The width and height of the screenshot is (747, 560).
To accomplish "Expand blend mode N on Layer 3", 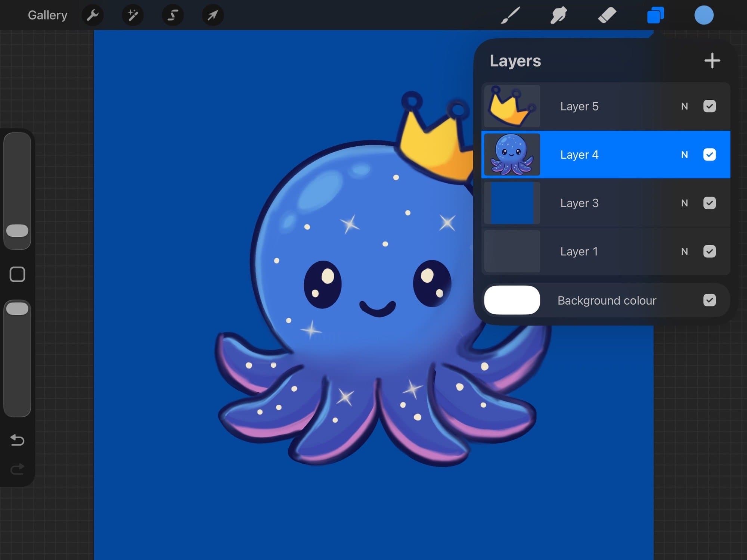I will pos(684,203).
